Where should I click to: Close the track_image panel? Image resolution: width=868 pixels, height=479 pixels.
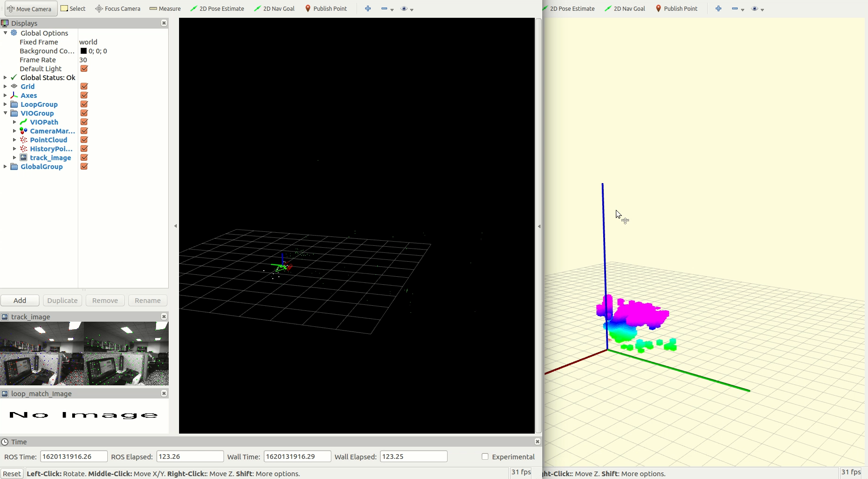point(164,317)
